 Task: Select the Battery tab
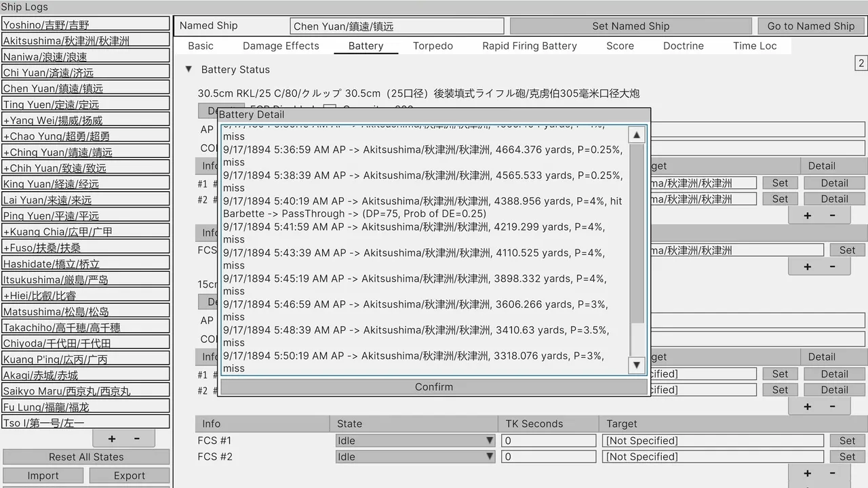[366, 46]
